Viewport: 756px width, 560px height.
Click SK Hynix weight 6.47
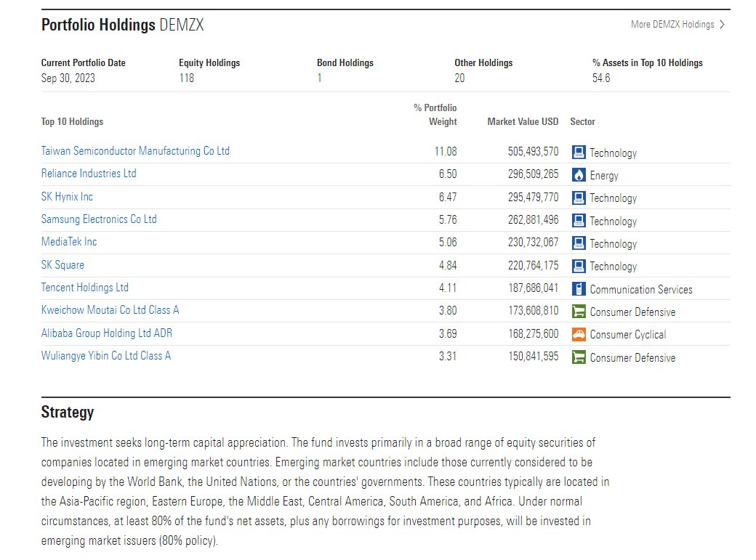(448, 197)
